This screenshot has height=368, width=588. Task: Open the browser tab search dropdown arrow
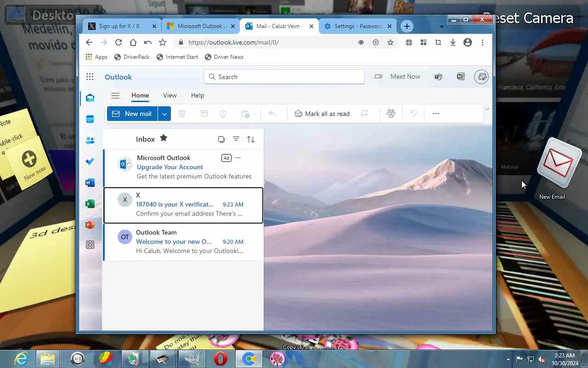[x=441, y=27]
